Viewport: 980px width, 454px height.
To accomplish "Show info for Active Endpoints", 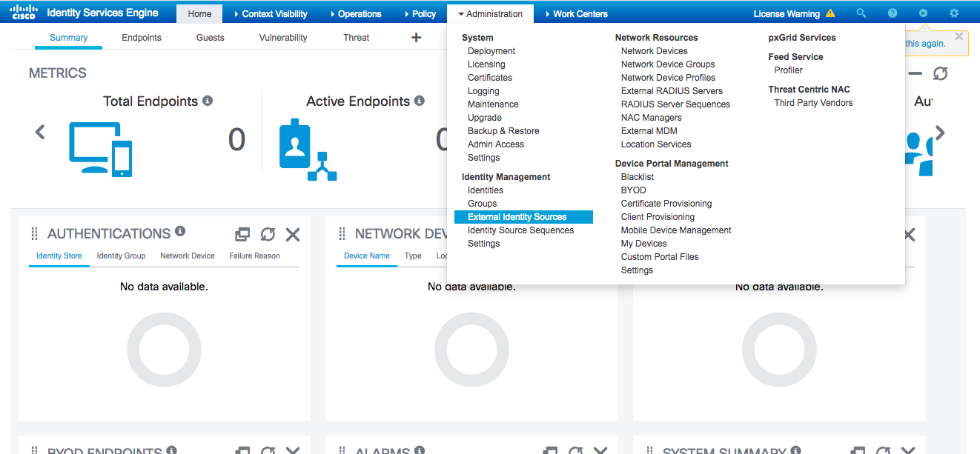I will tap(420, 101).
